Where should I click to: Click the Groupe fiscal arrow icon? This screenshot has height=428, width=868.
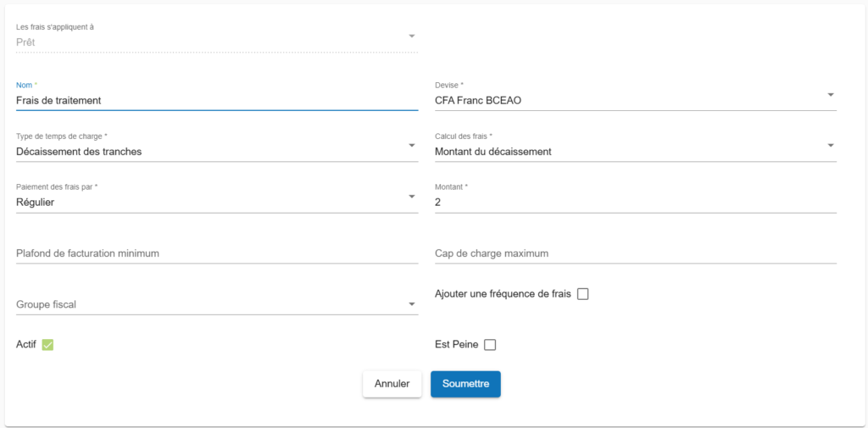412,303
